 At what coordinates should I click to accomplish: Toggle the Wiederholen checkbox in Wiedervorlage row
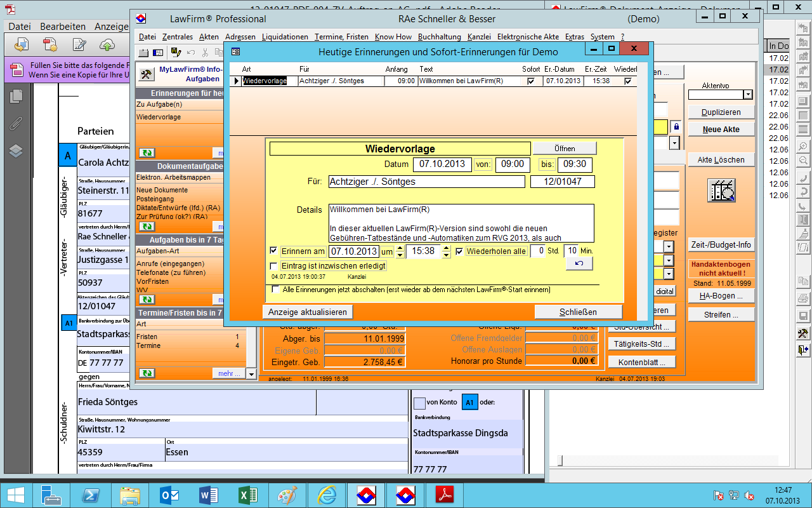(x=628, y=81)
